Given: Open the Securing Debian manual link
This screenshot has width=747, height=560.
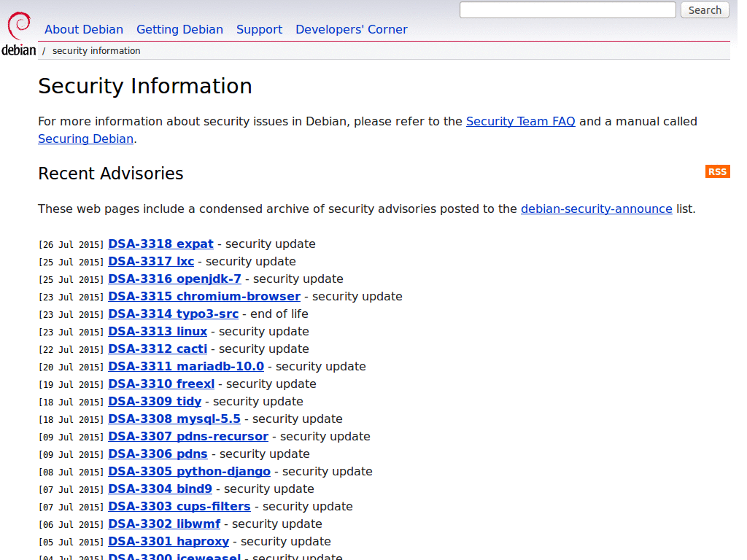Looking at the screenshot, I should pos(86,139).
